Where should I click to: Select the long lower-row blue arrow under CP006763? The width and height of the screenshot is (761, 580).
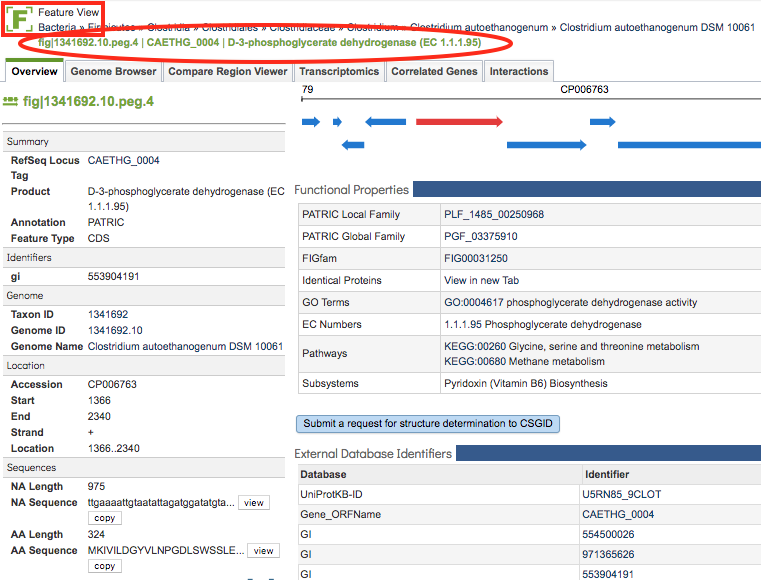(546, 145)
